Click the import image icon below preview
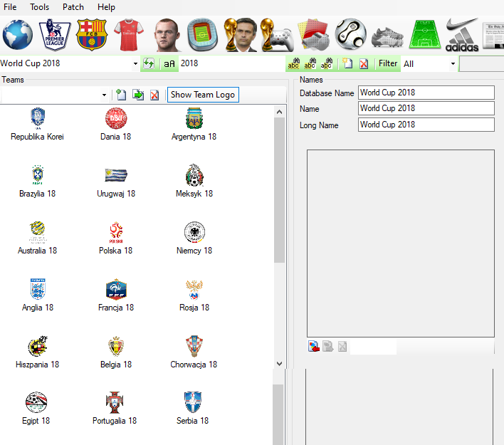504x445 pixels. pos(314,346)
